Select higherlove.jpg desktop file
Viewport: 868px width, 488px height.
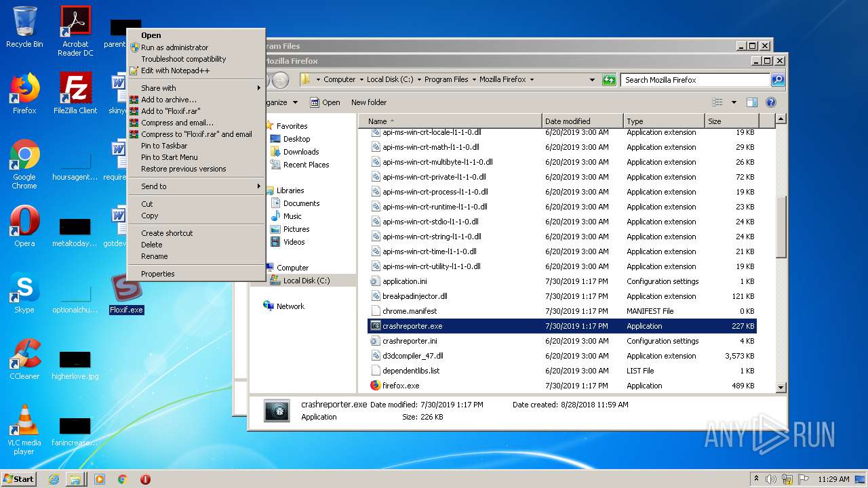pos(75,365)
